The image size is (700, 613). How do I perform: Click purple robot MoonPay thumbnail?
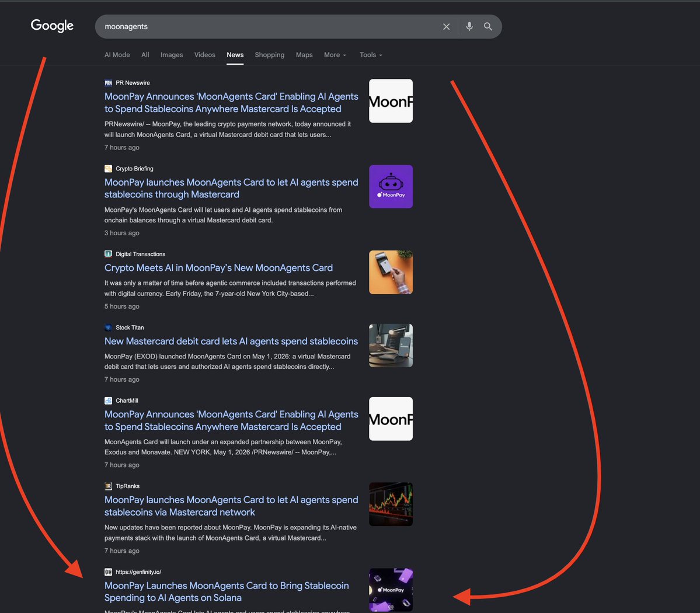[391, 187]
